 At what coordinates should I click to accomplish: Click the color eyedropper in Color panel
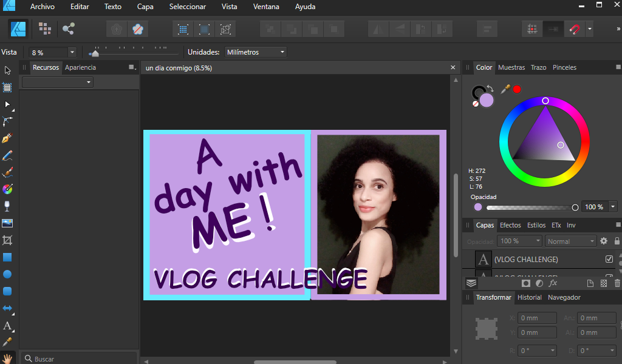[505, 90]
